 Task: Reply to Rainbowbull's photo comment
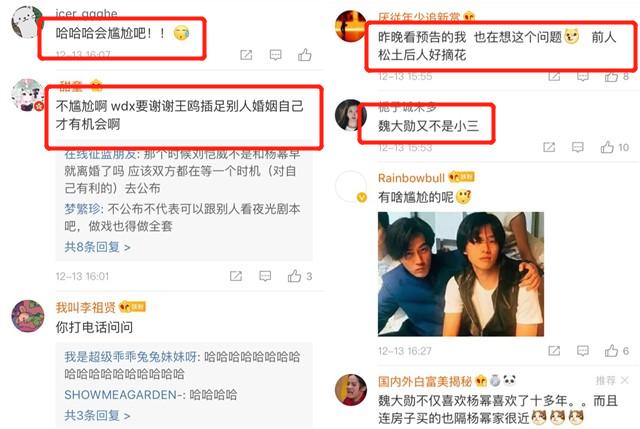click(x=583, y=351)
